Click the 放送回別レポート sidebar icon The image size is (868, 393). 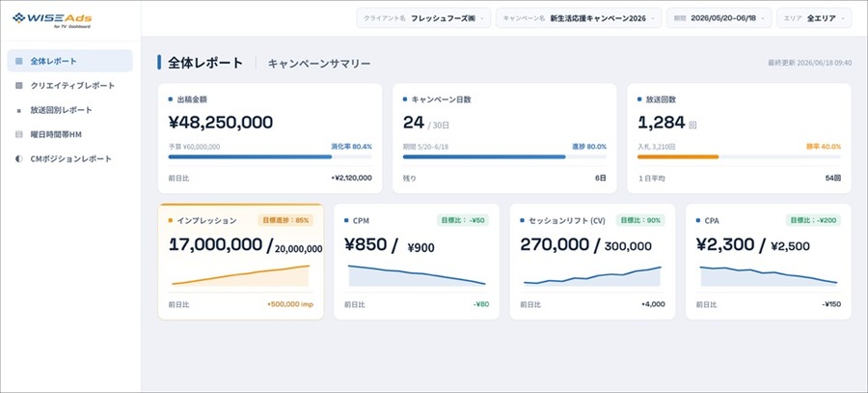pos(19,110)
